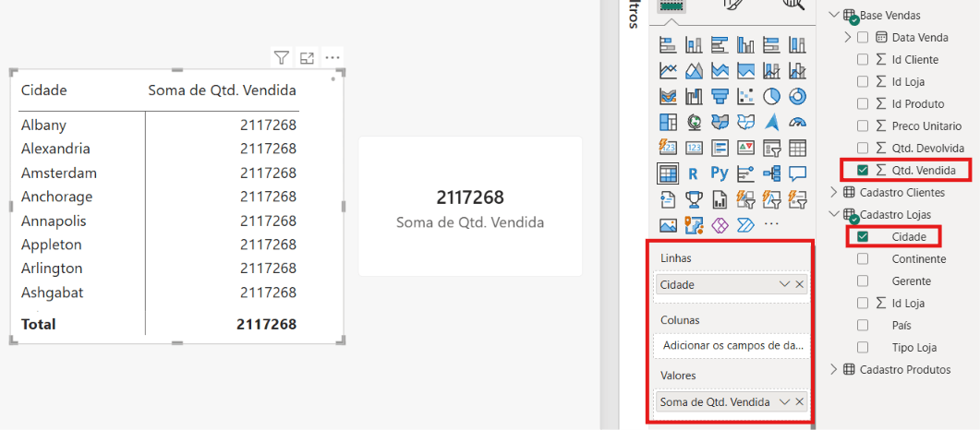
Task: Sort by Soma de Qtd. Vendida header
Action: pyautogui.click(x=222, y=90)
